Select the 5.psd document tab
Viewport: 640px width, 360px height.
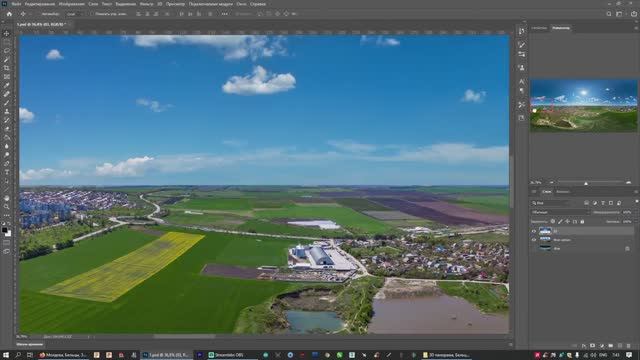click(42, 24)
